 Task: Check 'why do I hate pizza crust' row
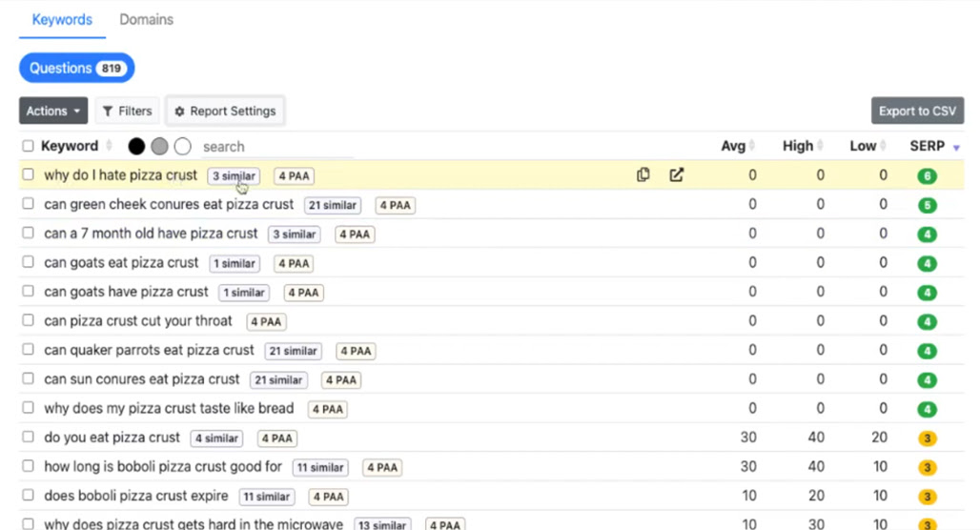pyautogui.click(x=28, y=174)
